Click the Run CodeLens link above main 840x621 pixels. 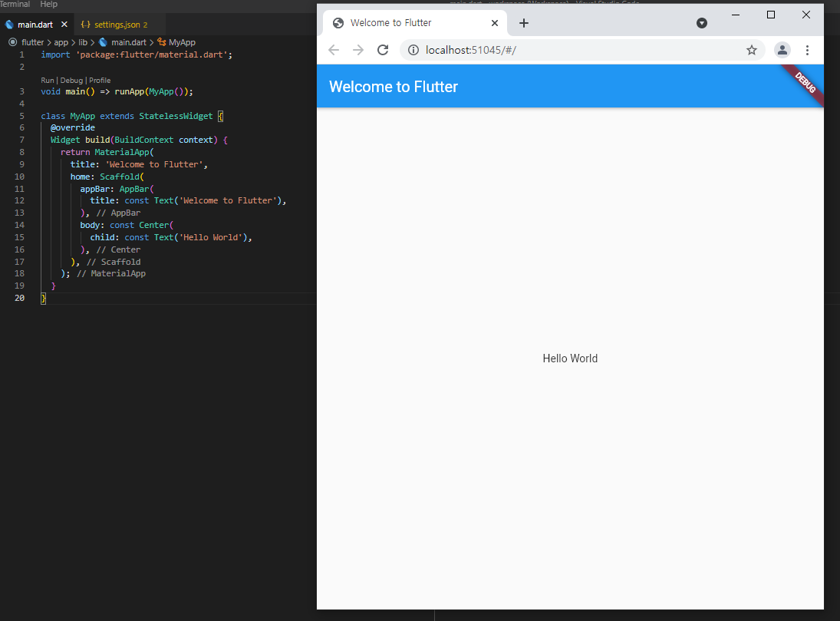[x=47, y=81]
